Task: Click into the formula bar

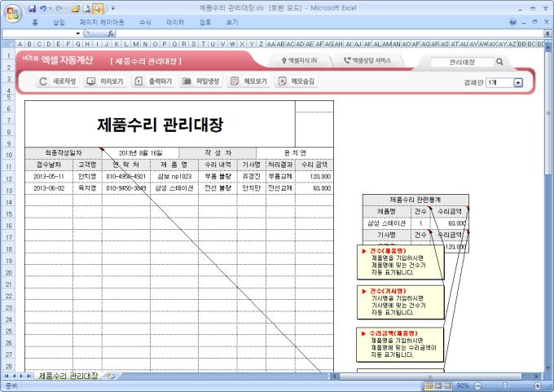Action: (329, 33)
